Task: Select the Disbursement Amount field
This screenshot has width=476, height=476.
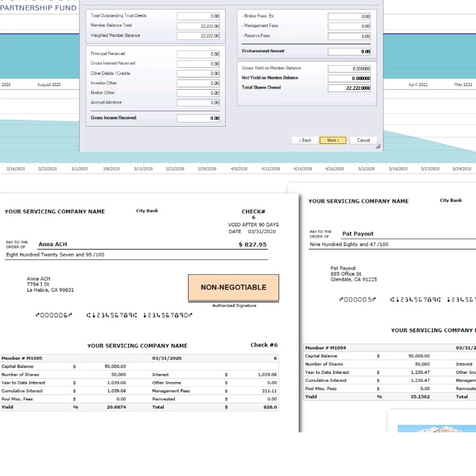Action: [x=349, y=52]
